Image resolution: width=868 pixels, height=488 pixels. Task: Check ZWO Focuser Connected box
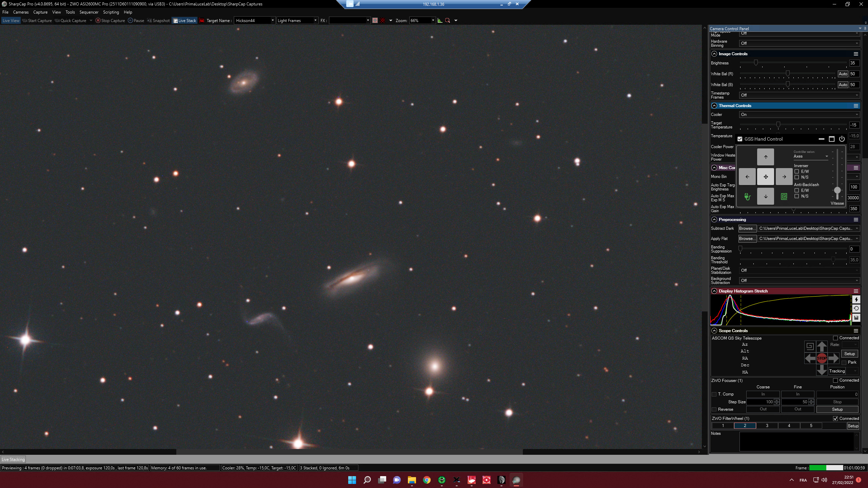(835, 381)
